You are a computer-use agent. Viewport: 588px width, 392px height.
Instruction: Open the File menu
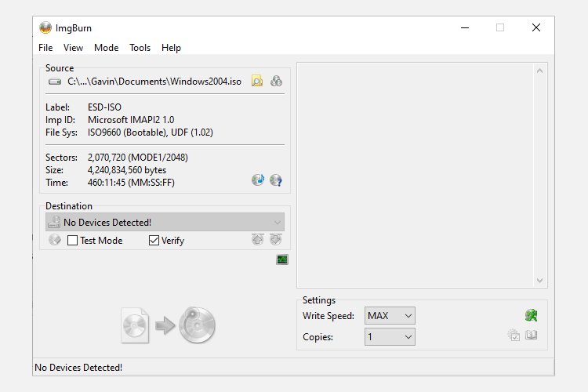pos(45,48)
